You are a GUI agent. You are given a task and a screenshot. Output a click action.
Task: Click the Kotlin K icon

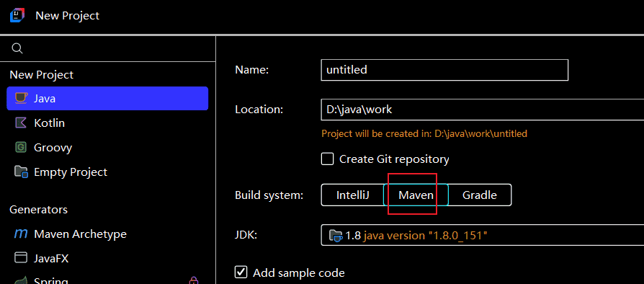[21, 123]
